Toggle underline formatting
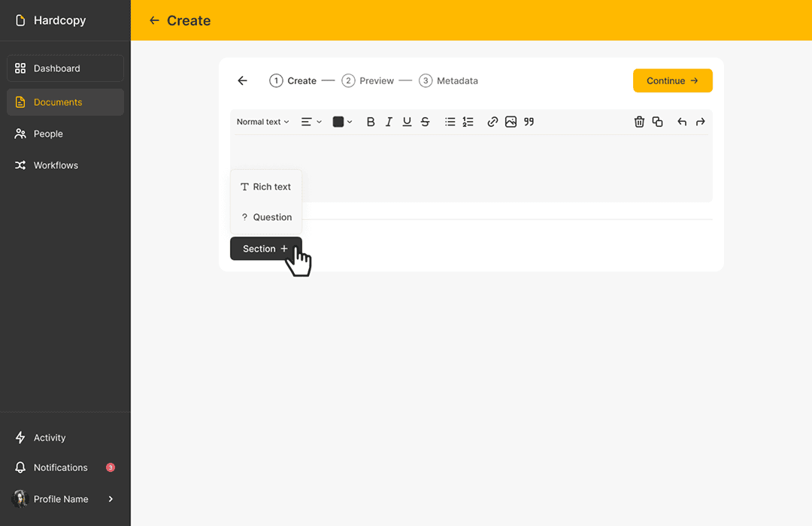 [x=407, y=121]
